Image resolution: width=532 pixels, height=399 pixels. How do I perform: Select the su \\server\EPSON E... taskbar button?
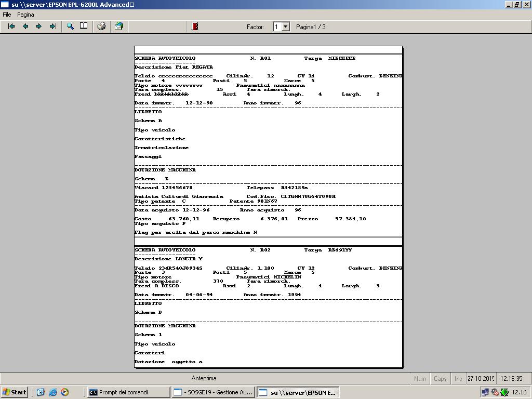pyautogui.click(x=298, y=393)
